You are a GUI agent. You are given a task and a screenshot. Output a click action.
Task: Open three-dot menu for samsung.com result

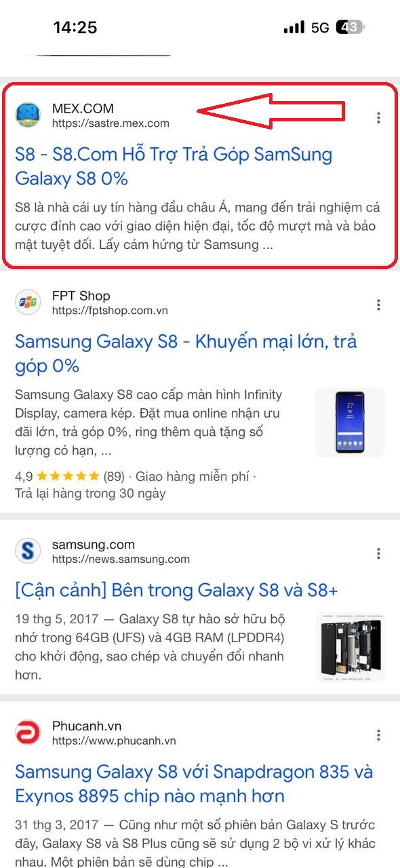[378, 553]
